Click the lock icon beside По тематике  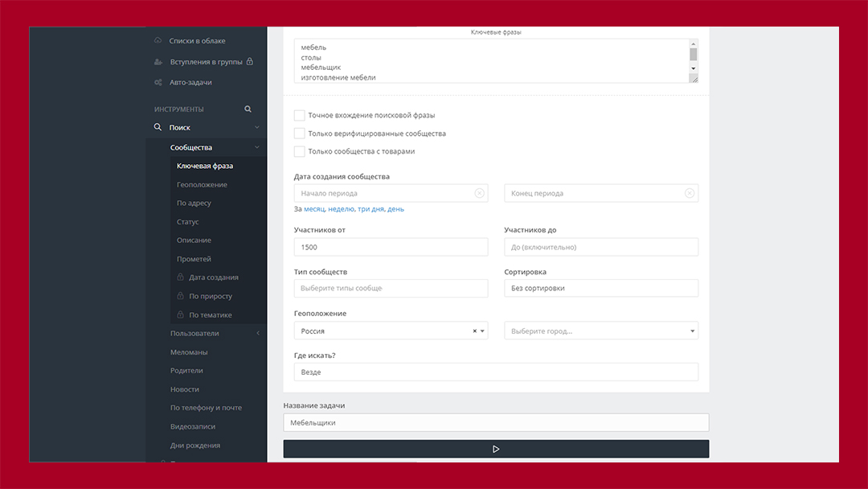tap(181, 314)
